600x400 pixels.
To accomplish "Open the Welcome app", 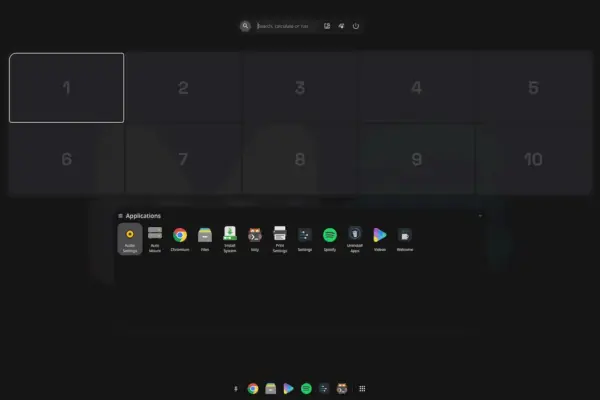I will pos(405,239).
